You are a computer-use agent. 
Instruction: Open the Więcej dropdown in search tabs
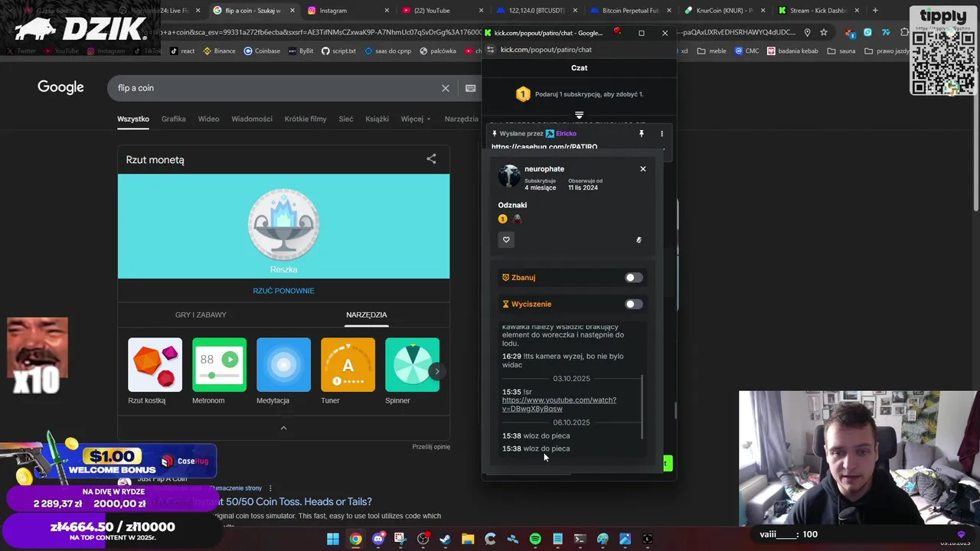tap(416, 119)
